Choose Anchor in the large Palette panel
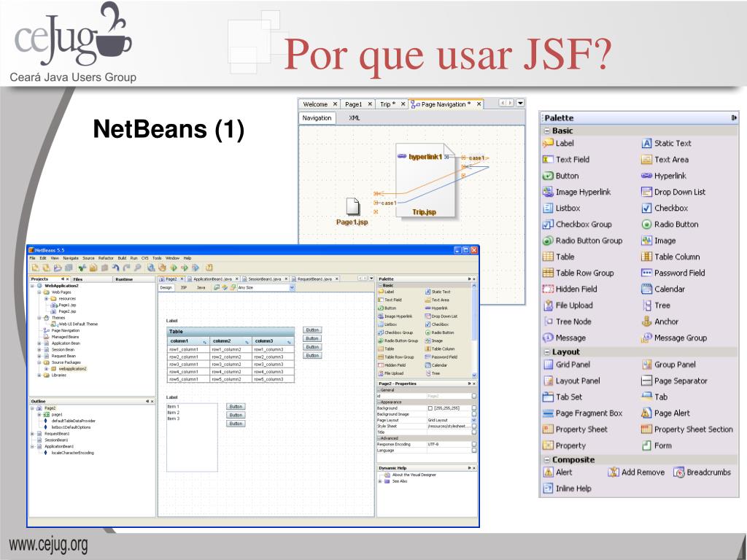The width and height of the screenshot is (747, 560). [x=659, y=322]
